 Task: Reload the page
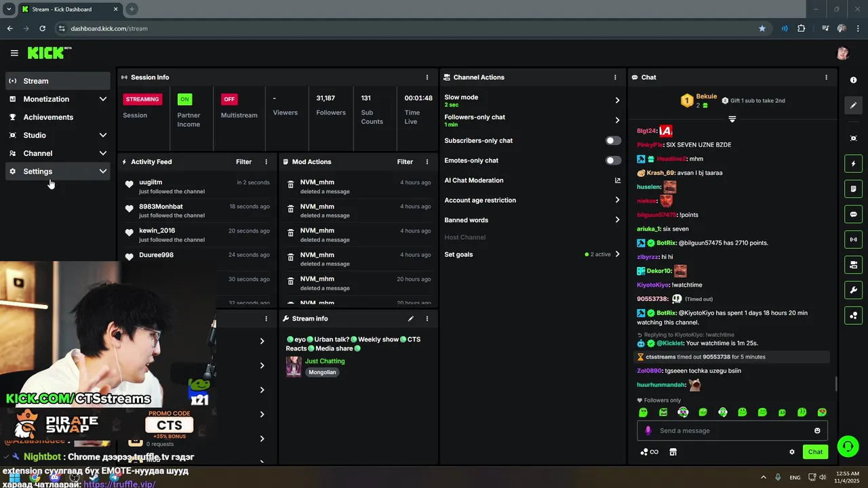[42, 28]
